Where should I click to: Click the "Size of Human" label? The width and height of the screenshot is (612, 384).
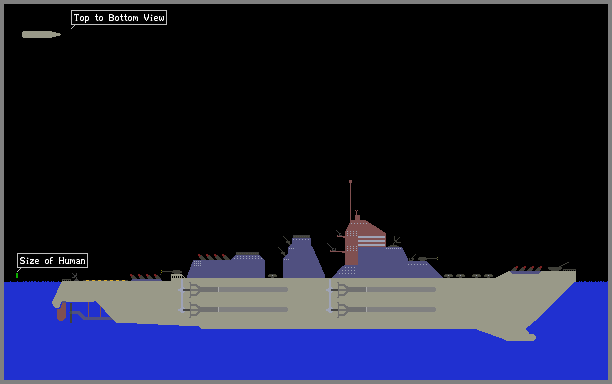[x=52, y=260]
